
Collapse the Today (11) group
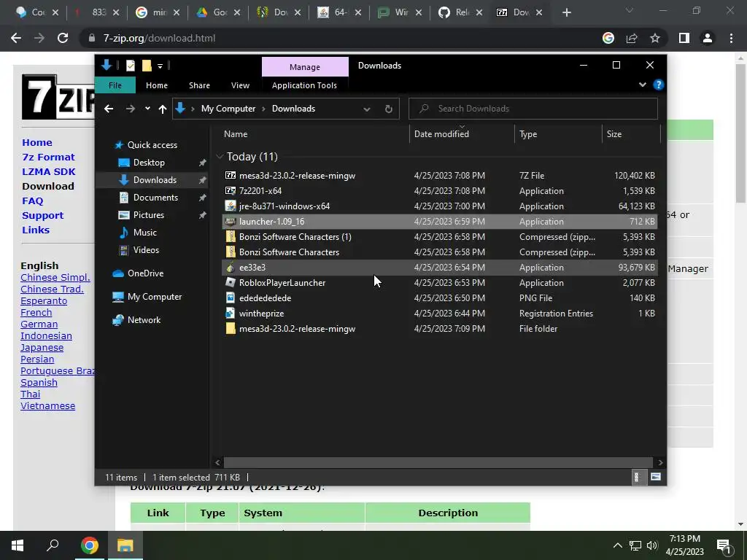[220, 157]
